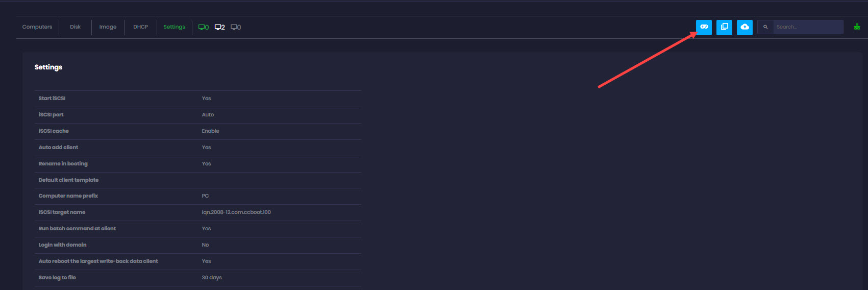Go to the Image tab
This screenshot has height=290, width=868.
coord(108,27)
